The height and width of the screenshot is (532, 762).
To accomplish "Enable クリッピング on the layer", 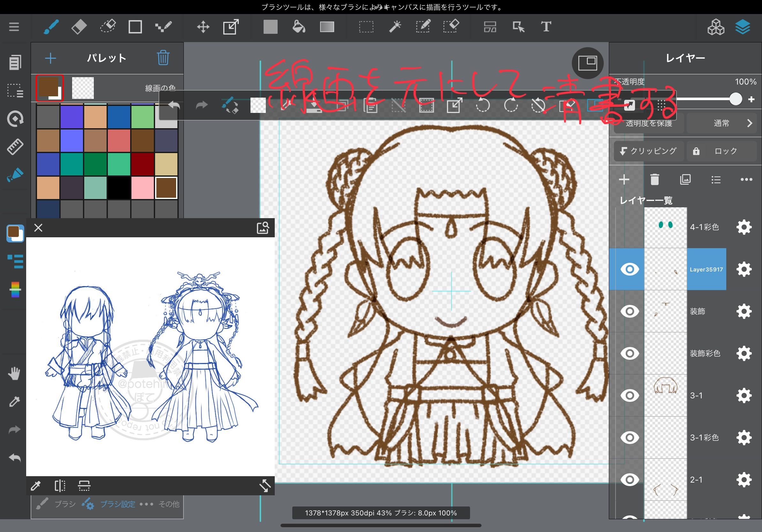I will (648, 151).
